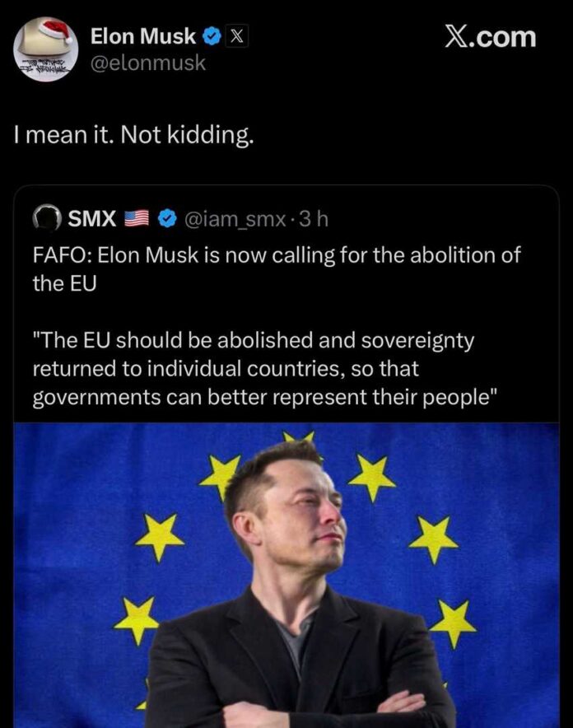The height and width of the screenshot is (728, 573).
Task: Click the "3 h" timestamp
Action: pos(314,219)
